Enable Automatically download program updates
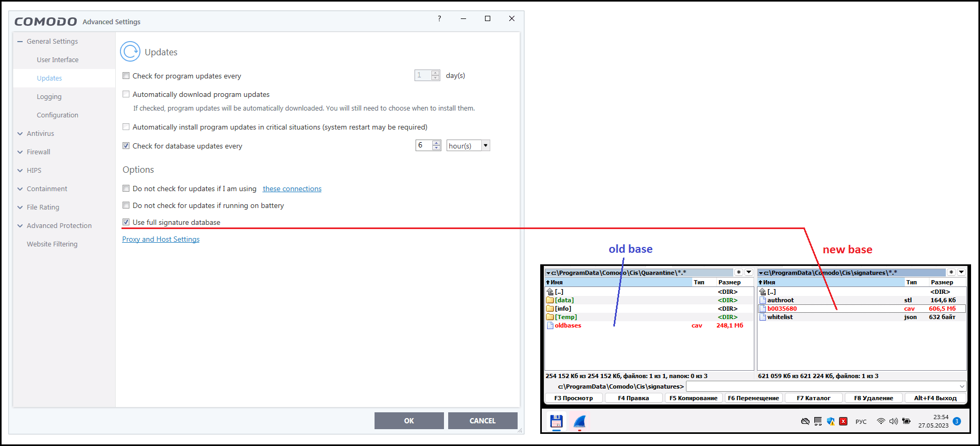 126,94
